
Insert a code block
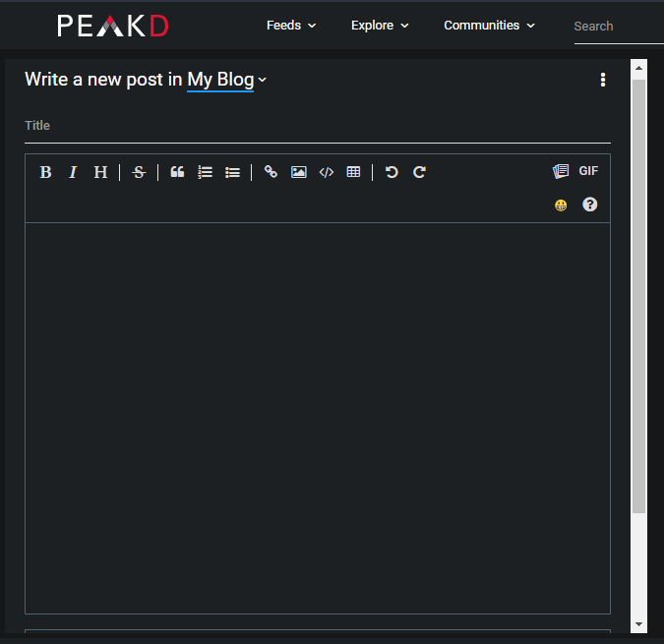point(326,172)
